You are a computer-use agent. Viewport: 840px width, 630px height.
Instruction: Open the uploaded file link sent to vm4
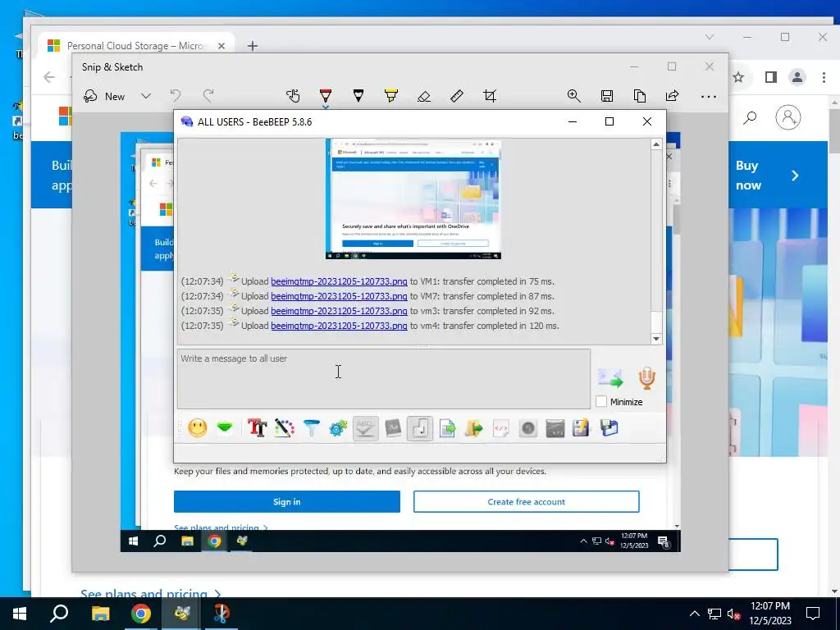[339, 326]
